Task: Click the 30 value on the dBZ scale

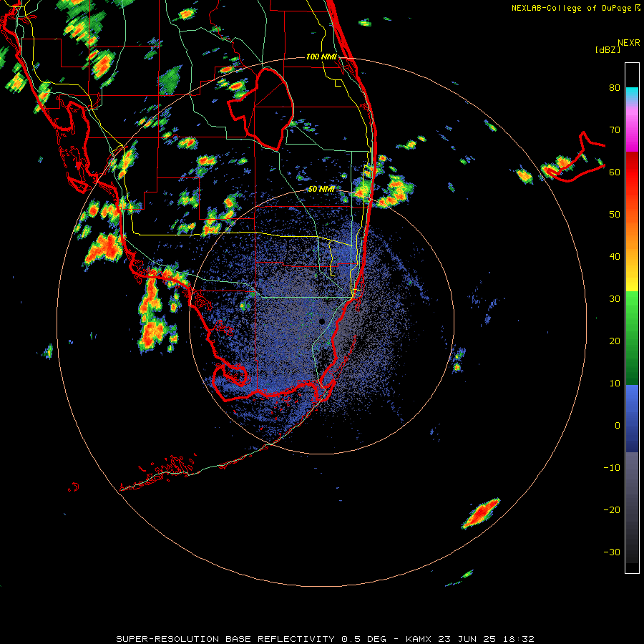Action: [615, 299]
